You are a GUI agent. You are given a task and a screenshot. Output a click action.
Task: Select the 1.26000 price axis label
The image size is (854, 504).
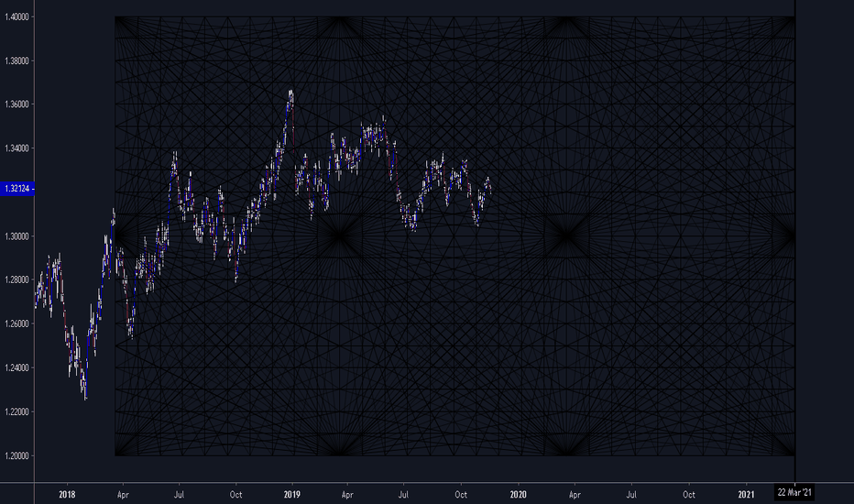coord(16,323)
